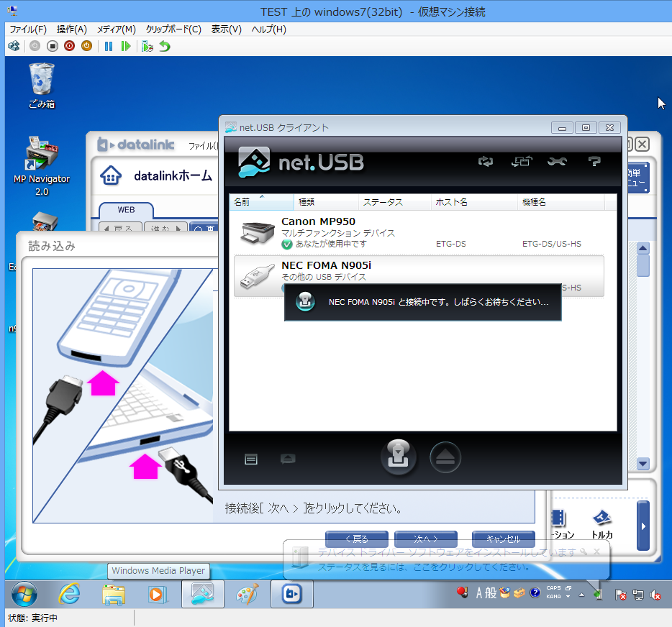This screenshot has height=627, width=672.
Task: Open the Windows Start menu orb
Action: coord(24,595)
